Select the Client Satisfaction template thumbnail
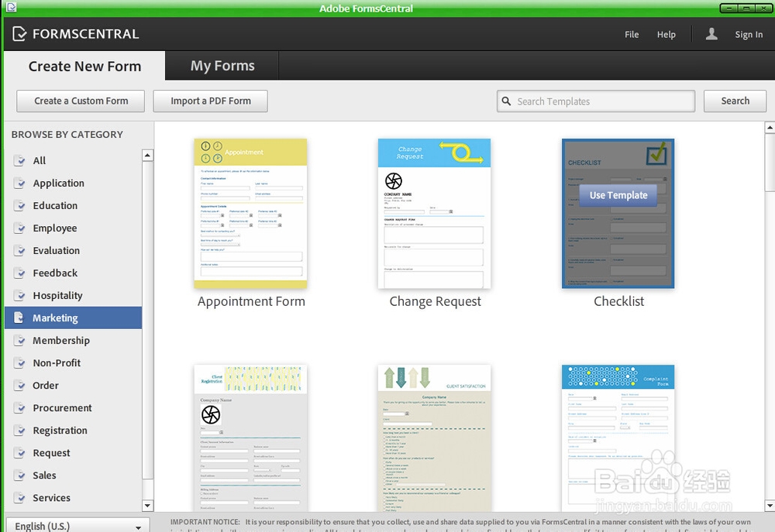775x532 pixels. pyautogui.click(x=435, y=438)
